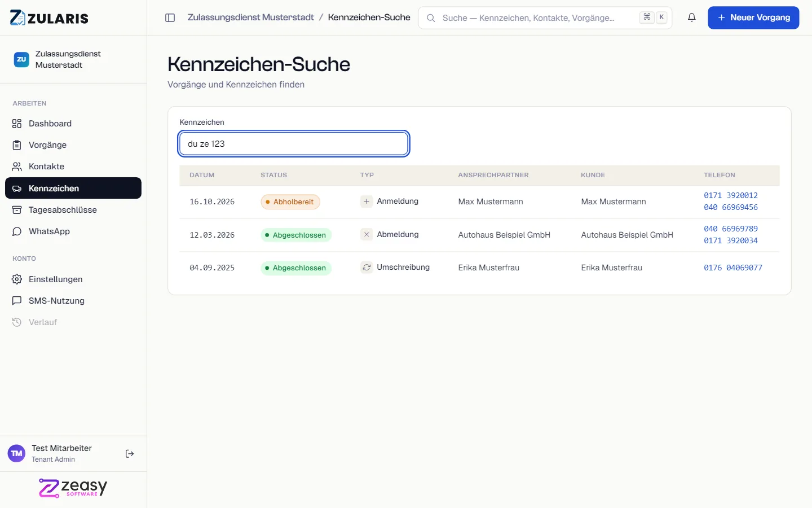Open the notifications bell
This screenshot has height=508, width=812.
pyautogui.click(x=691, y=17)
